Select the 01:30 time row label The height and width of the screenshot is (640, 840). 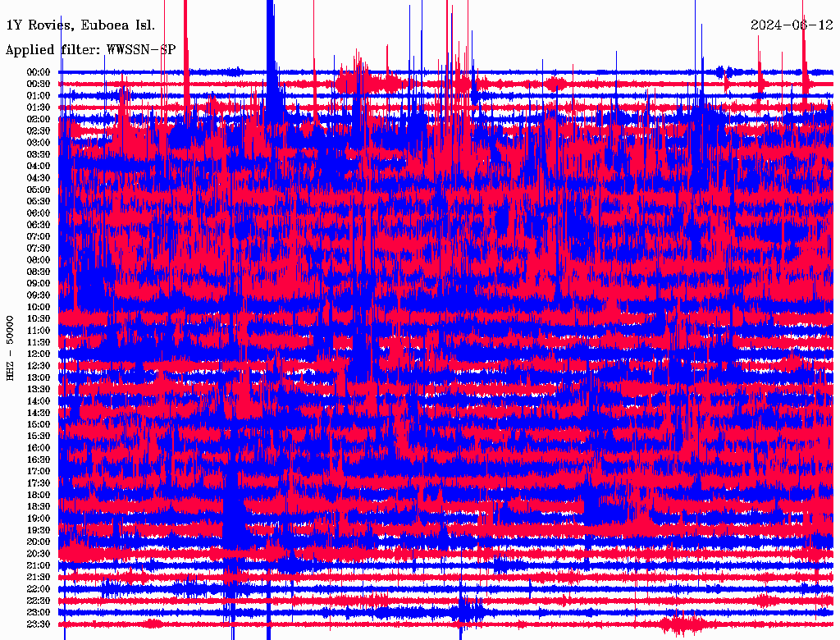[39, 107]
